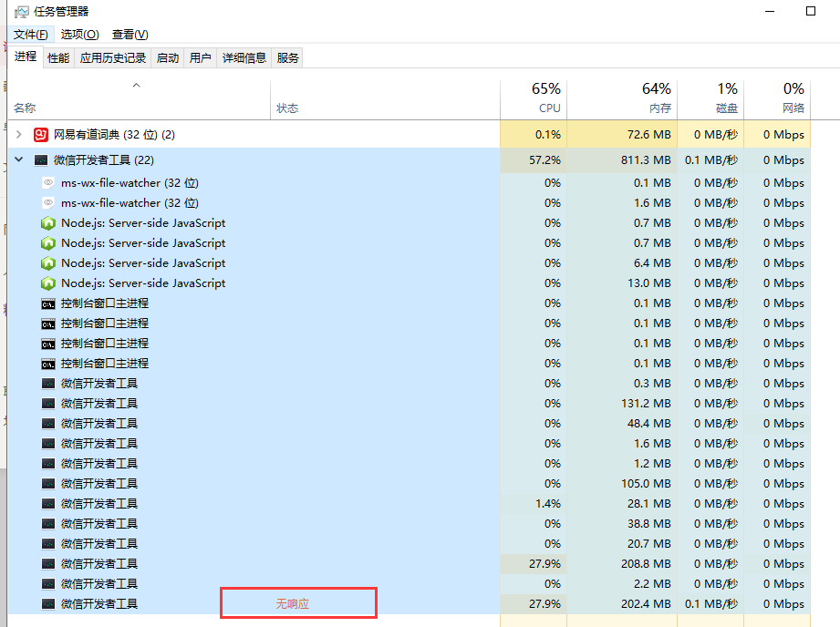Select the 无响应 status text

(293, 604)
